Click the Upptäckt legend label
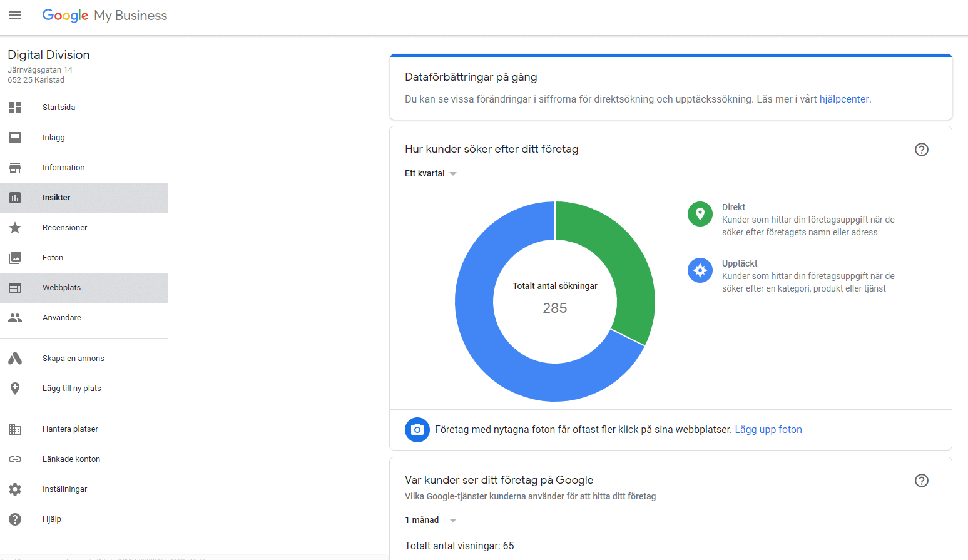968x560 pixels. coord(740,263)
